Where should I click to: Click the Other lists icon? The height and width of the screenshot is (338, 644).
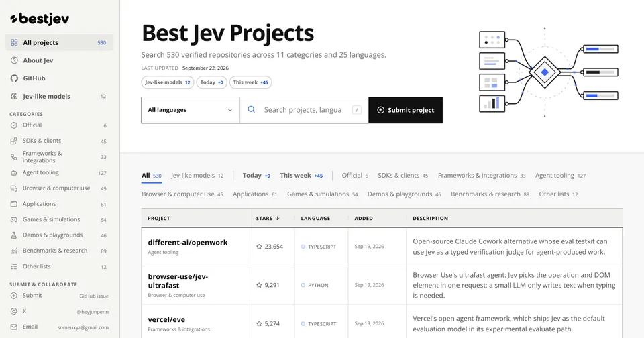pyautogui.click(x=14, y=266)
